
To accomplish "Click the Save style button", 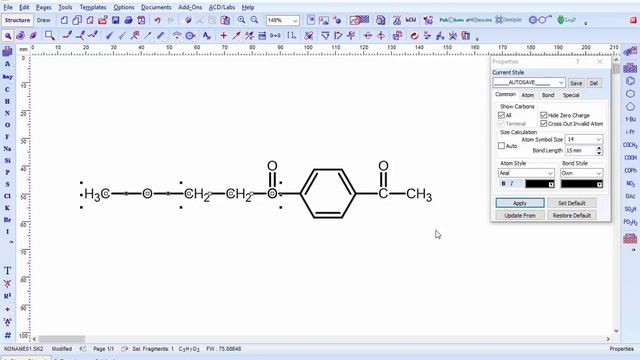I will coord(576,83).
